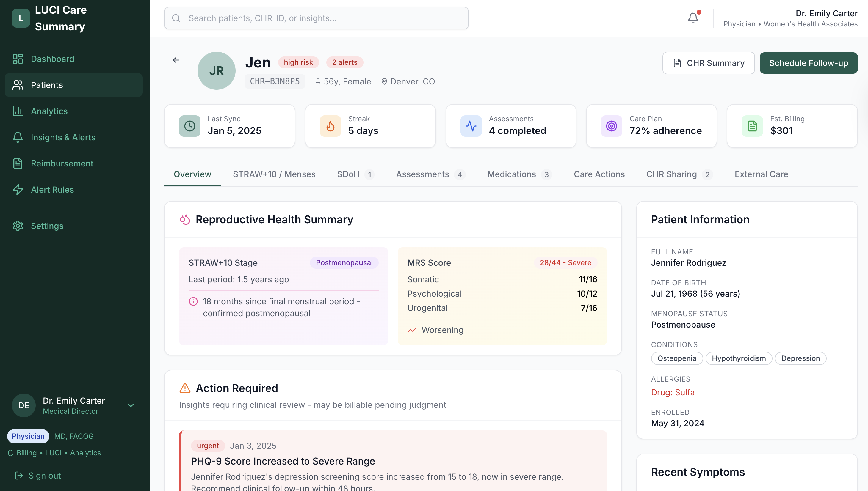Click the Schedule Follow-up button
The image size is (868, 491).
[x=809, y=63]
